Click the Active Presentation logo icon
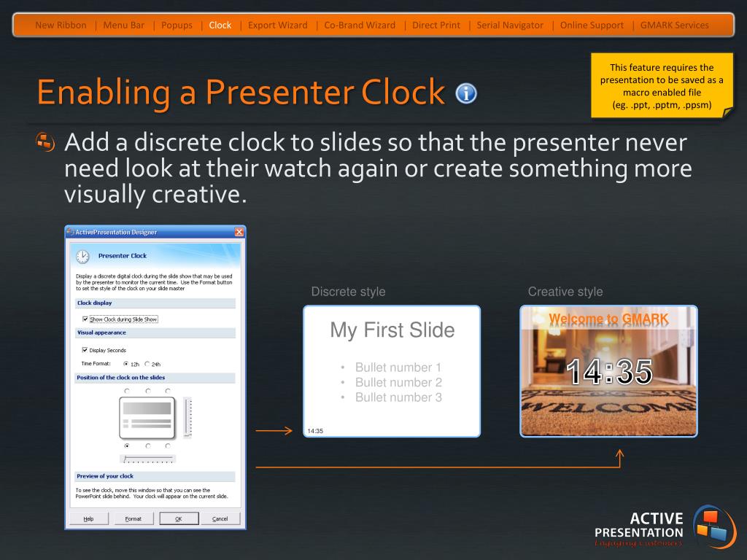This screenshot has width=747, height=560. coord(715,528)
